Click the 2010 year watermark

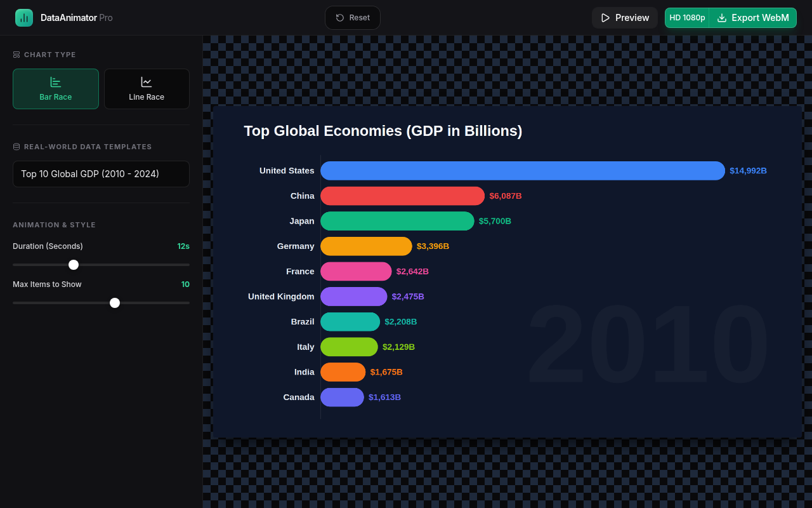[x=648, y=345]
